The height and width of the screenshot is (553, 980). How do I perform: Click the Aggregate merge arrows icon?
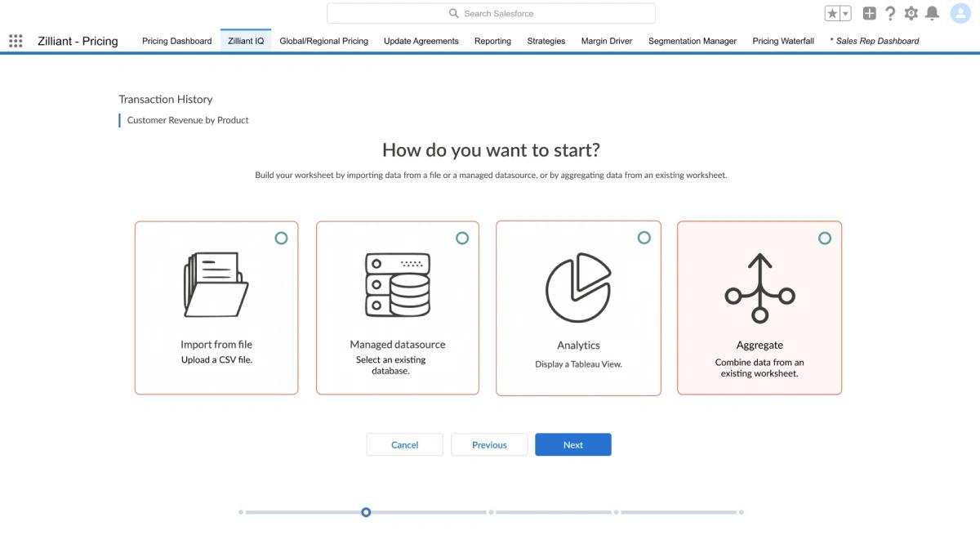(759, 288)
